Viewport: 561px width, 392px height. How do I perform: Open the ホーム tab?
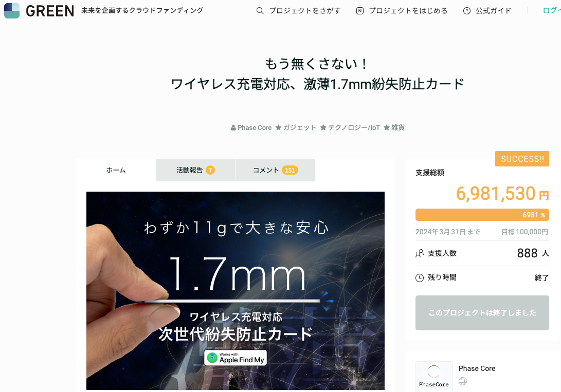[116, 170]
